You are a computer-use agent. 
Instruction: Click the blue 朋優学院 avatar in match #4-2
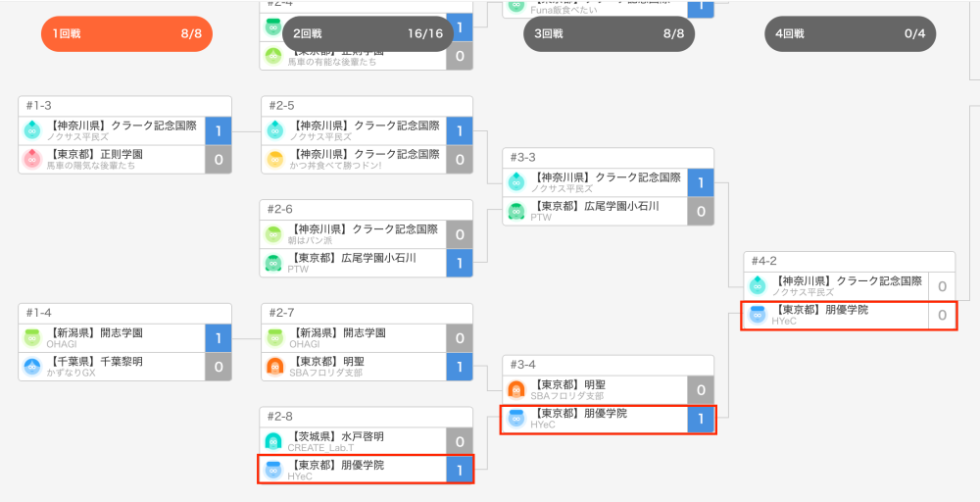[x=758, y=315]
